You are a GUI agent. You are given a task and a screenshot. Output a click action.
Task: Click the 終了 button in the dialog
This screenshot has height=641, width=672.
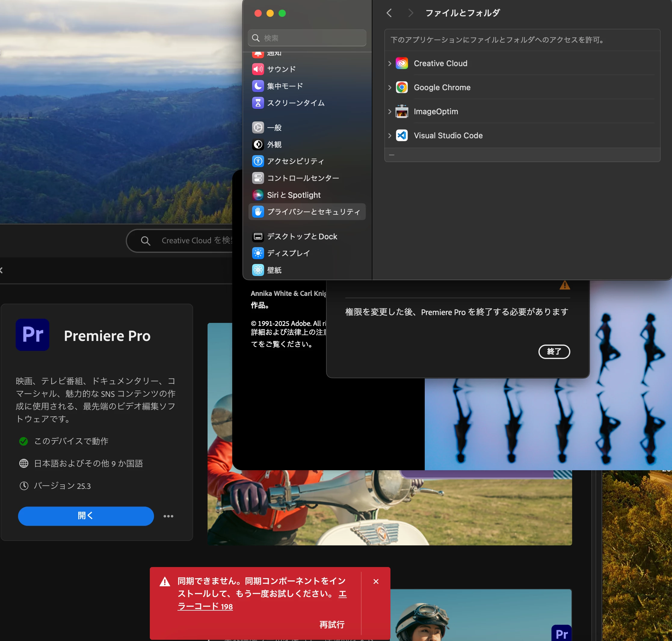tap(554, 351)
